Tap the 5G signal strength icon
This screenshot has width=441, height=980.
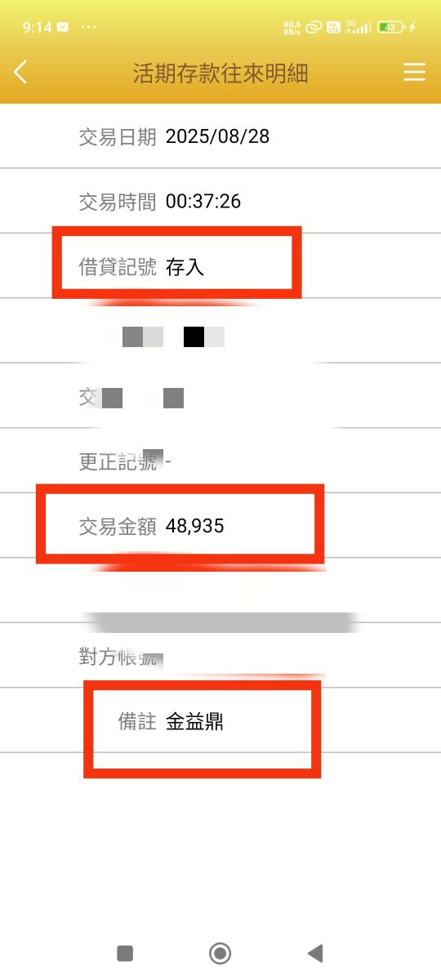coord(359,27)
